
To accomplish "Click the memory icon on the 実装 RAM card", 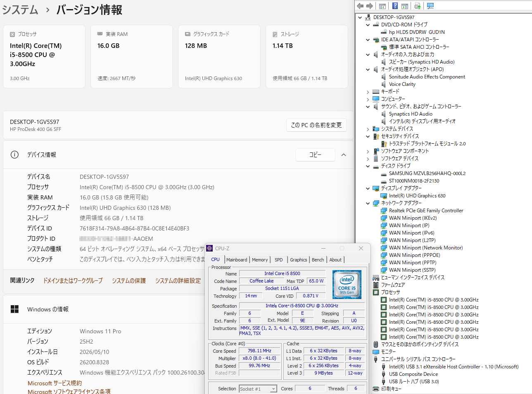I will point(100,34).
